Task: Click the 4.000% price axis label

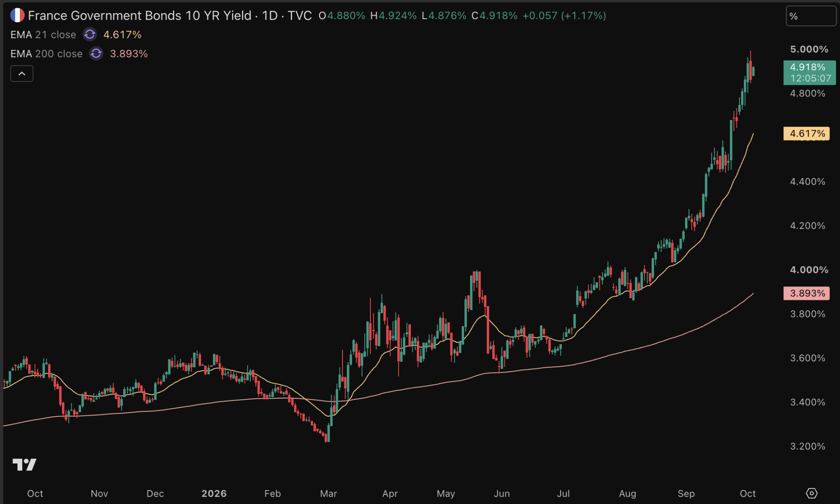Action: [x=809, y=270]
